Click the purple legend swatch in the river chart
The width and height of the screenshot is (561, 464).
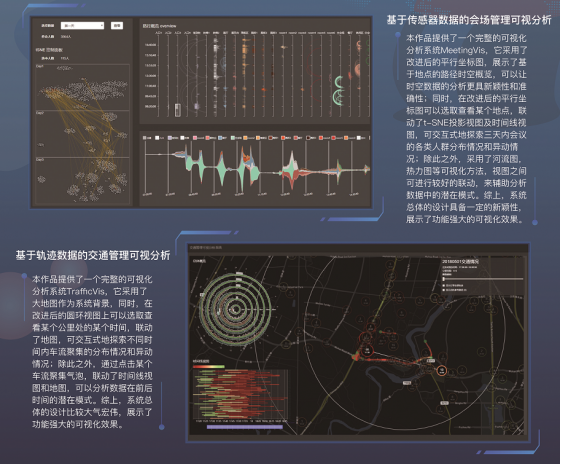coord(170,138)
